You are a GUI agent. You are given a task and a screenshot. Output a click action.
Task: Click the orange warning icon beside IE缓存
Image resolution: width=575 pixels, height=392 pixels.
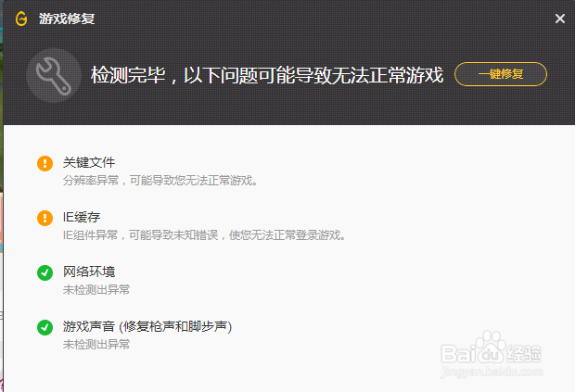pos(45,218)
